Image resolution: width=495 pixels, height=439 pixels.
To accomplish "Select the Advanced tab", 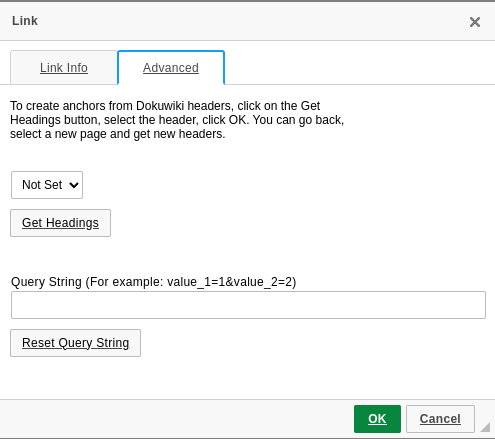I will (171, 68).
